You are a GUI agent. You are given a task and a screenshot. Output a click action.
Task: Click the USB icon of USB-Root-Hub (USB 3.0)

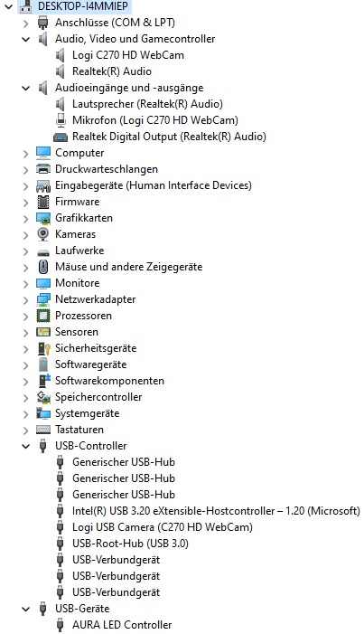pos(61,544)
